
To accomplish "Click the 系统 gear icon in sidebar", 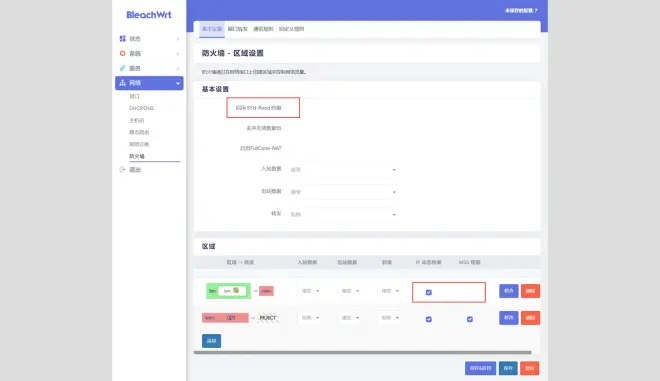I will click(x=122, y=53).
